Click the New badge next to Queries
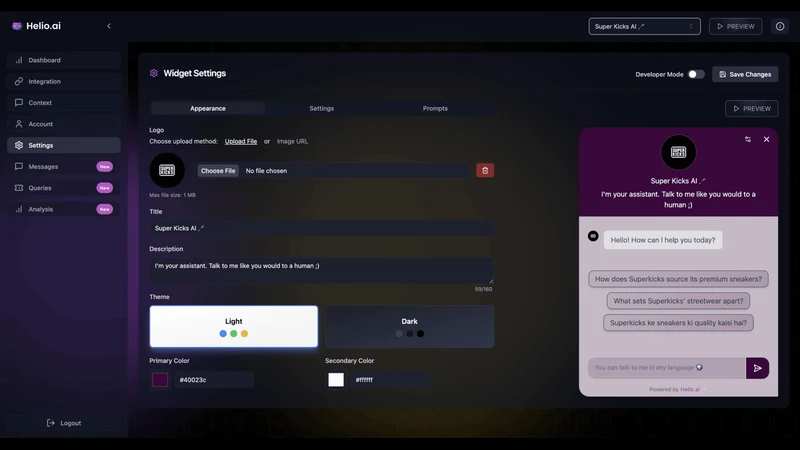Screen dimensions: 800x450 click(105, 188)
